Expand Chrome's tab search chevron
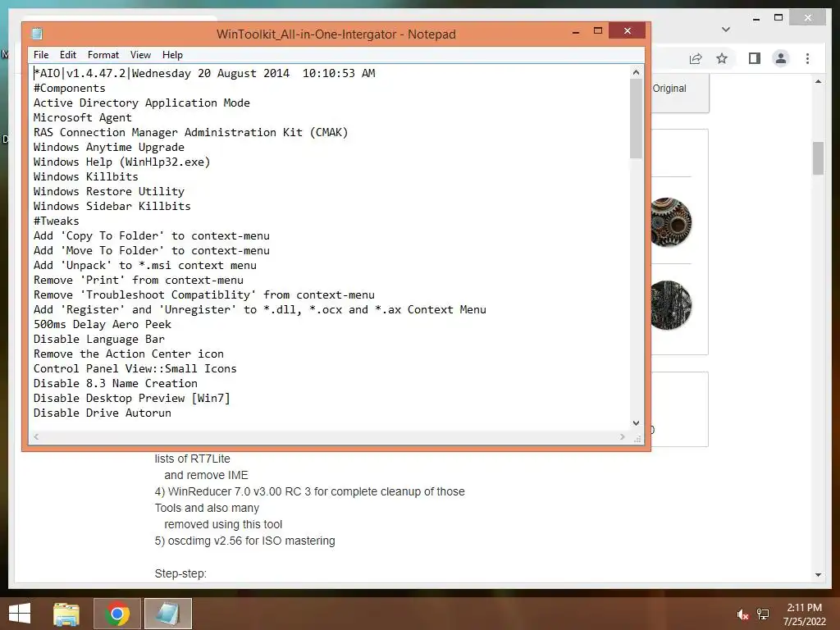This screenshot has width=840, height=630. pos(726,30)
